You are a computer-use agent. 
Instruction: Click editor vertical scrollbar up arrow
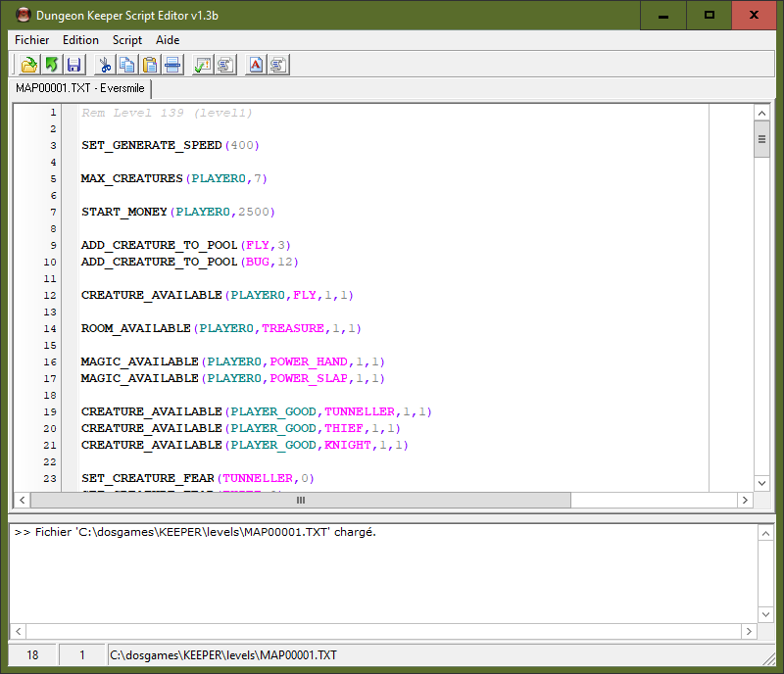(761, 112)
